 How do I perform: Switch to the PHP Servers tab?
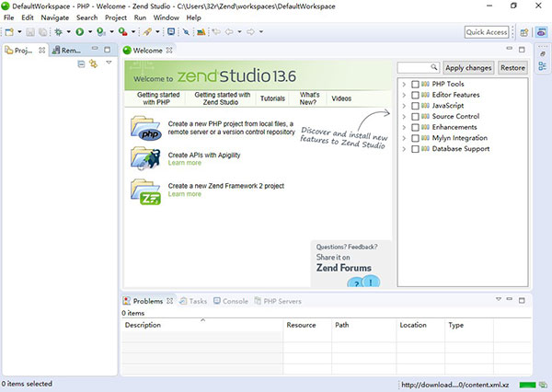[282, 301]
